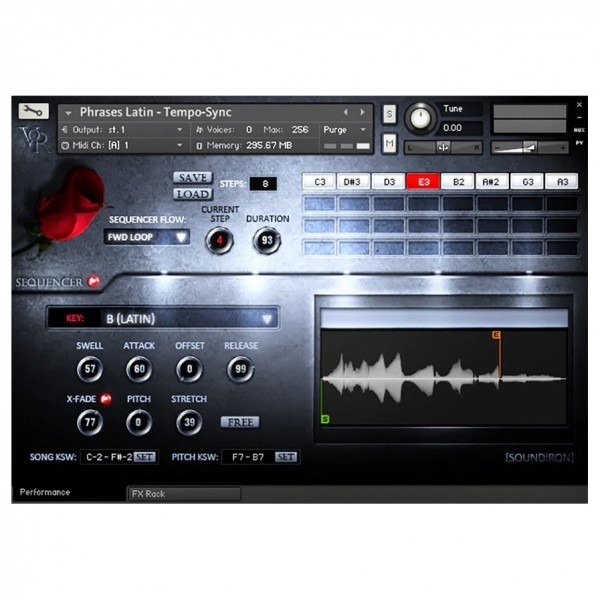This screenshot has height=600, width=600.
Task: Open the KEY B (LATIN) dropdown
Action: 163,318
